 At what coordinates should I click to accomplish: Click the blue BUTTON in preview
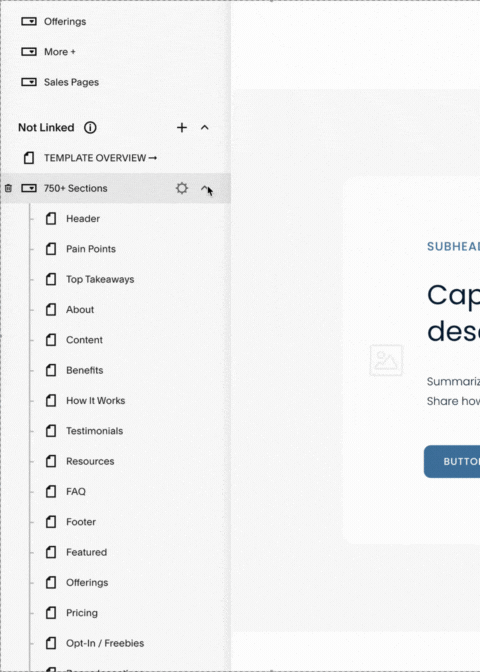pyautogui.click(x=452, y=462)
